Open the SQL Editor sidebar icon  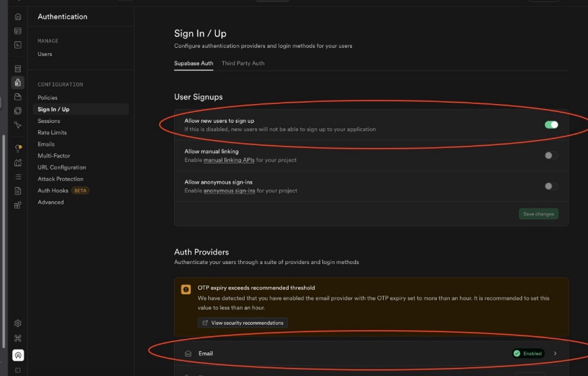point(18,45)
